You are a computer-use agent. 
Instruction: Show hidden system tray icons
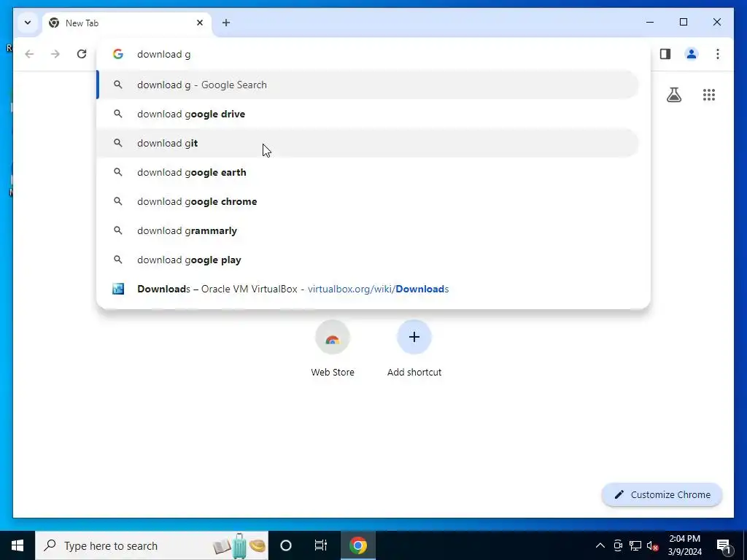600,545
